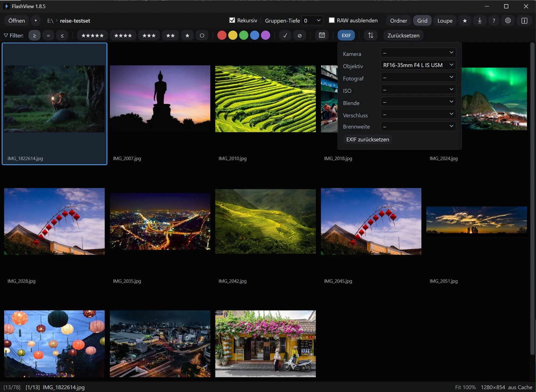Switch to Ordner view
The width and height of the screenshot is (536, 392).
point(399,21)
